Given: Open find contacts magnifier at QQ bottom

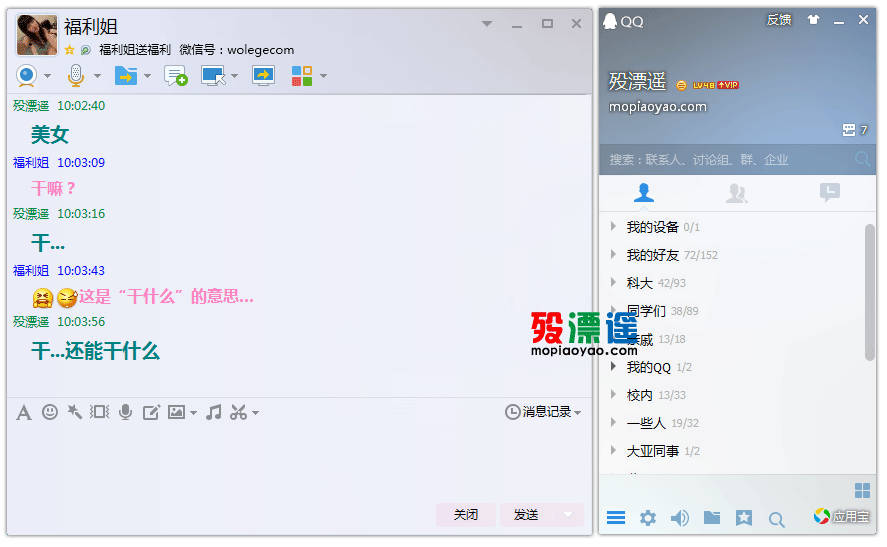Looking at the screenshot, I should 777,519.
